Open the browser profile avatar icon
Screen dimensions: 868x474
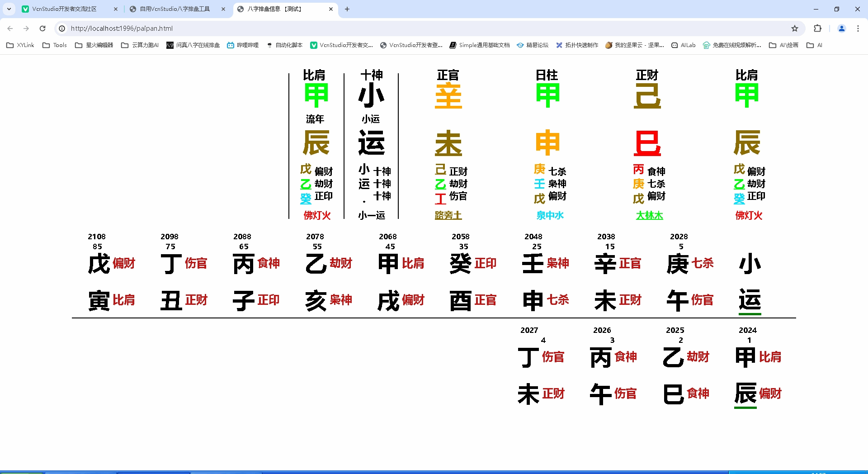[841, 28]
